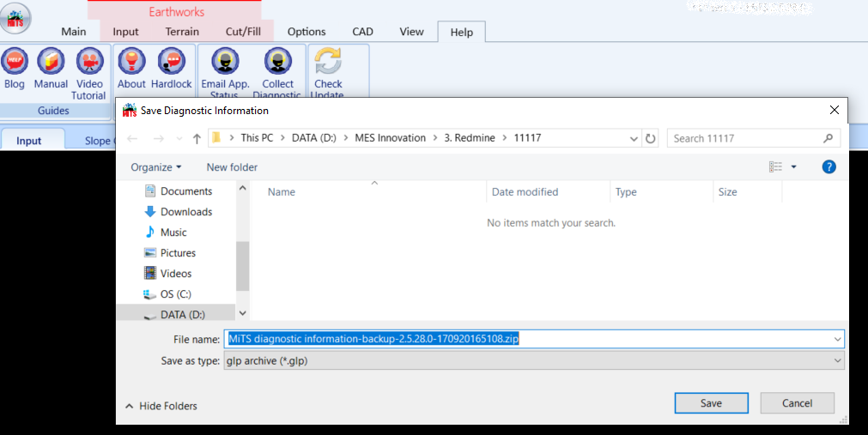Open the Terrain ribbon tab
The width and height of the screenshot is (868, 435).
point(182,32)
